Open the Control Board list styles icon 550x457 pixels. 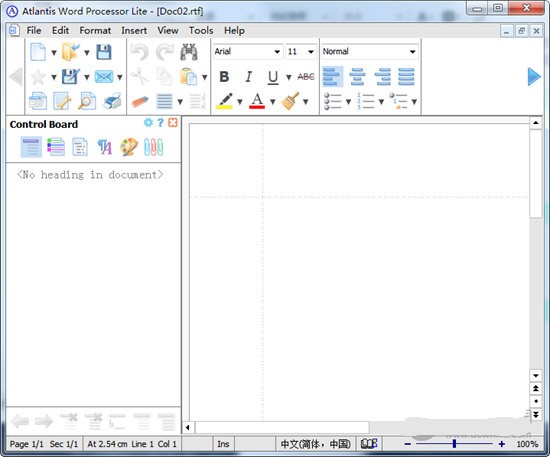(x=56, y=147)
